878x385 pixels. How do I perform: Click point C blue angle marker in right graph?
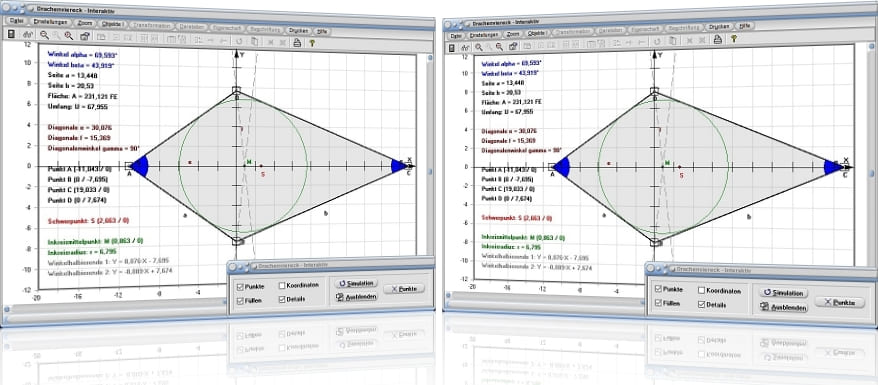(x=832, y=167)
